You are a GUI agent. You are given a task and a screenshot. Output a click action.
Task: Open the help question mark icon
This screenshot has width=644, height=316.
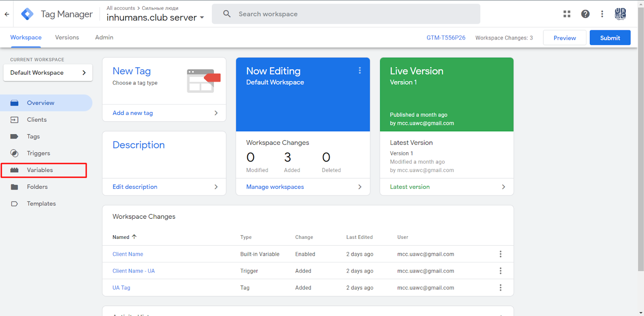click(x=585, y=14)
